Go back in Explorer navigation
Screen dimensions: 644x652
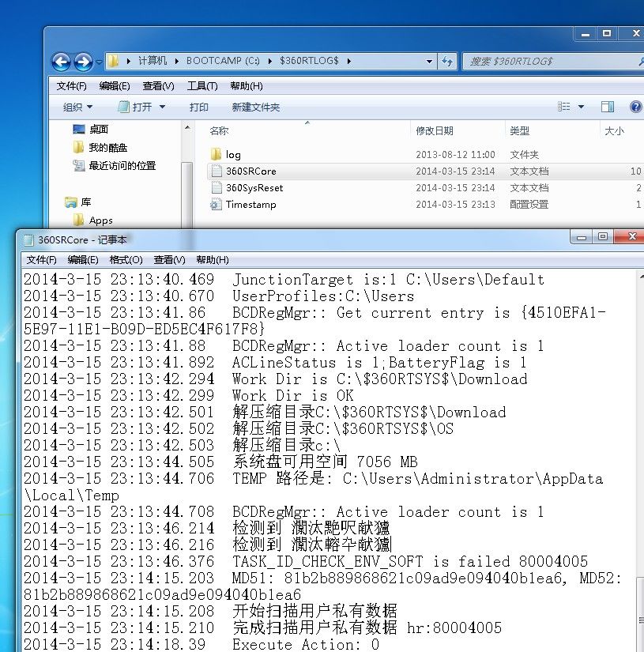coord(61,62)
